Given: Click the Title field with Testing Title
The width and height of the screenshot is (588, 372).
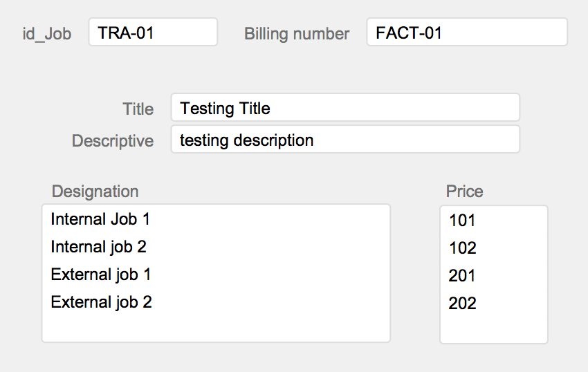Looking at the screenshot, I should coord(345,108).
